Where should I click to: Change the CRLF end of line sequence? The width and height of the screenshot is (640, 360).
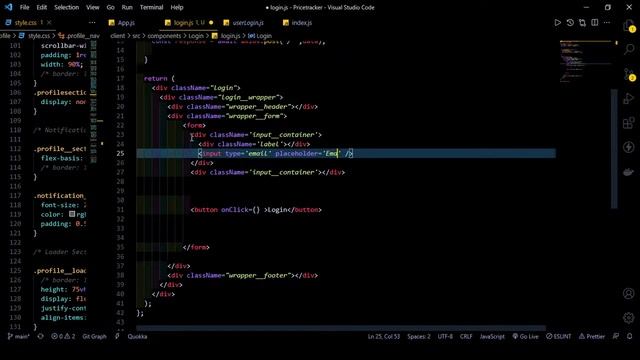coord(466,336)
